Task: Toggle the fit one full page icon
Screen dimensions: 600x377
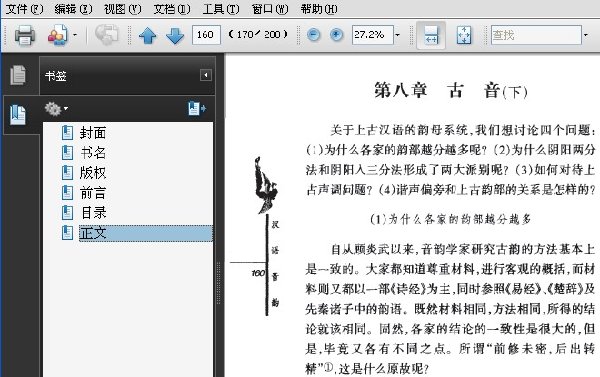Action: click(464, 35)
